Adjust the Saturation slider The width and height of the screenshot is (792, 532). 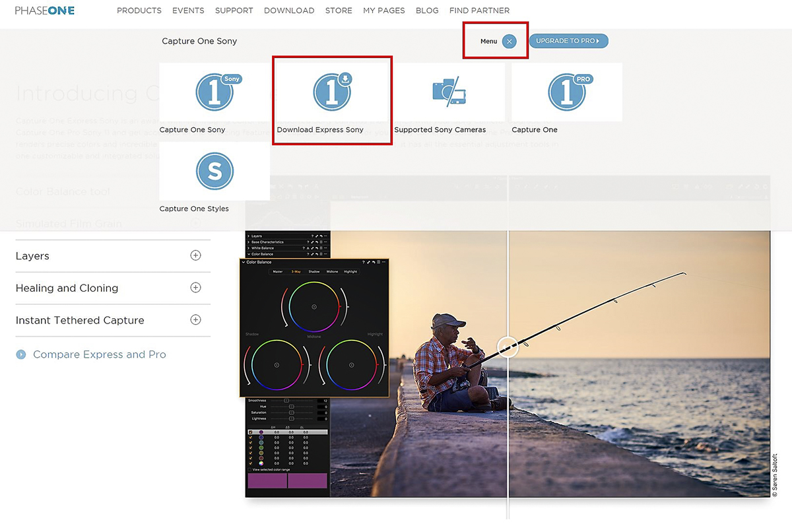(292, 413)
